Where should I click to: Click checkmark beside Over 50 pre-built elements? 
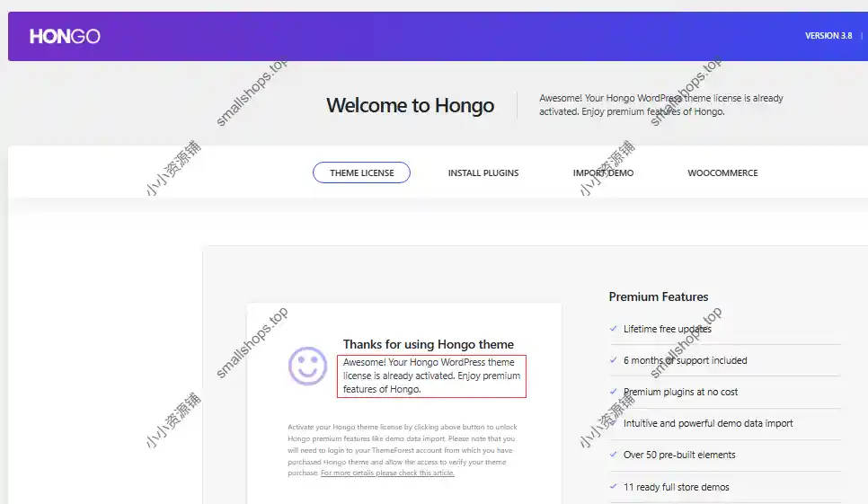(x=614, y=455)
